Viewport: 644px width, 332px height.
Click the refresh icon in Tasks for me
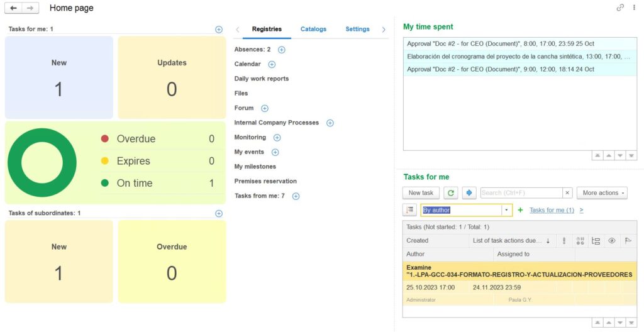450,193
